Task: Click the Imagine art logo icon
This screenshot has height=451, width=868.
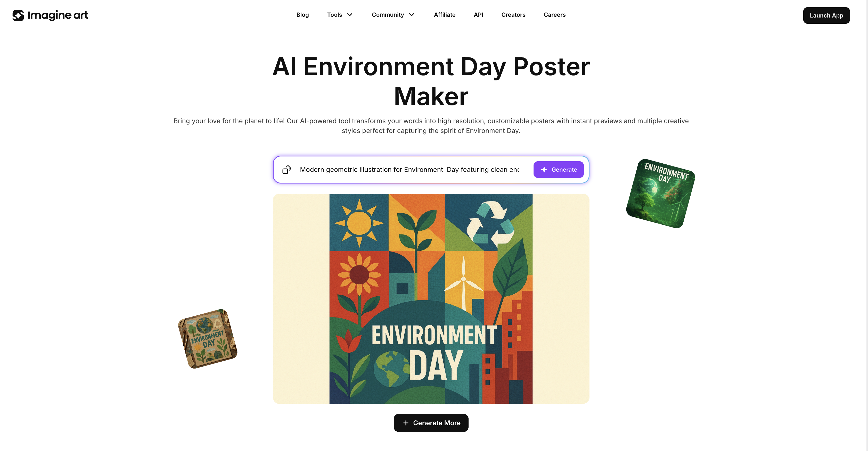Action: click(x=18, y=15)
